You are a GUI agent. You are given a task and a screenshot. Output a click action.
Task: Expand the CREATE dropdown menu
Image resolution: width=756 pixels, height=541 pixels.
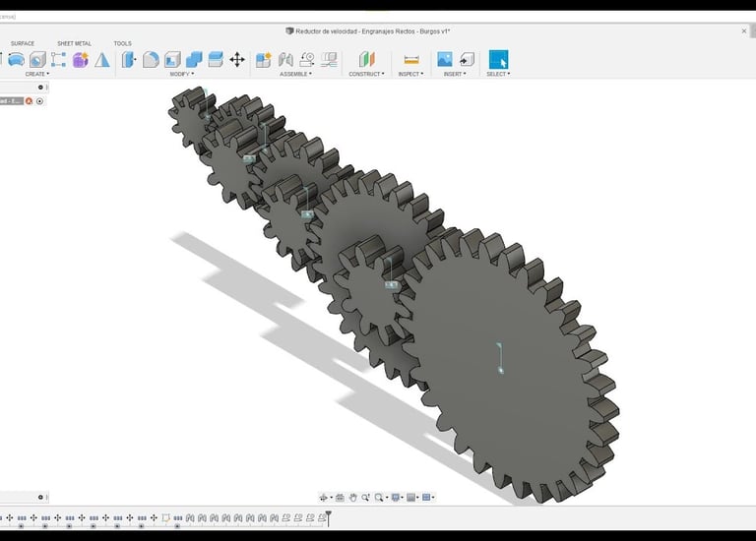[x=37, y=74]
